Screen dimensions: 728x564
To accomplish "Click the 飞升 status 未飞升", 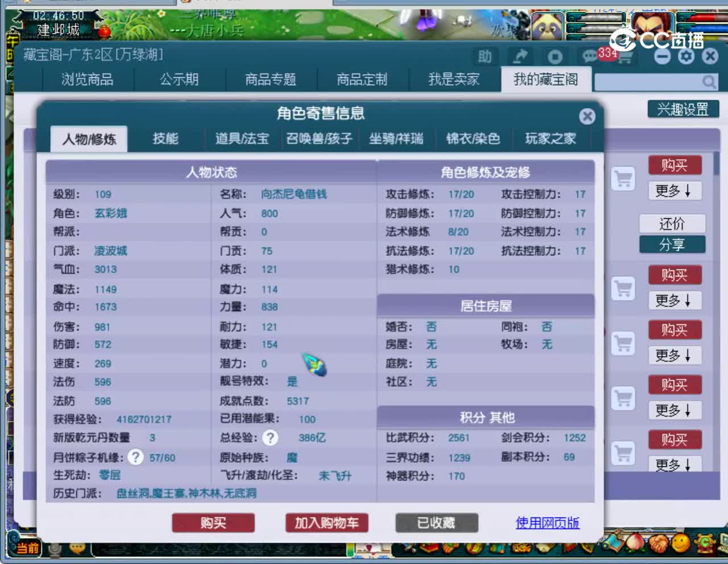I will pos(335,475).
